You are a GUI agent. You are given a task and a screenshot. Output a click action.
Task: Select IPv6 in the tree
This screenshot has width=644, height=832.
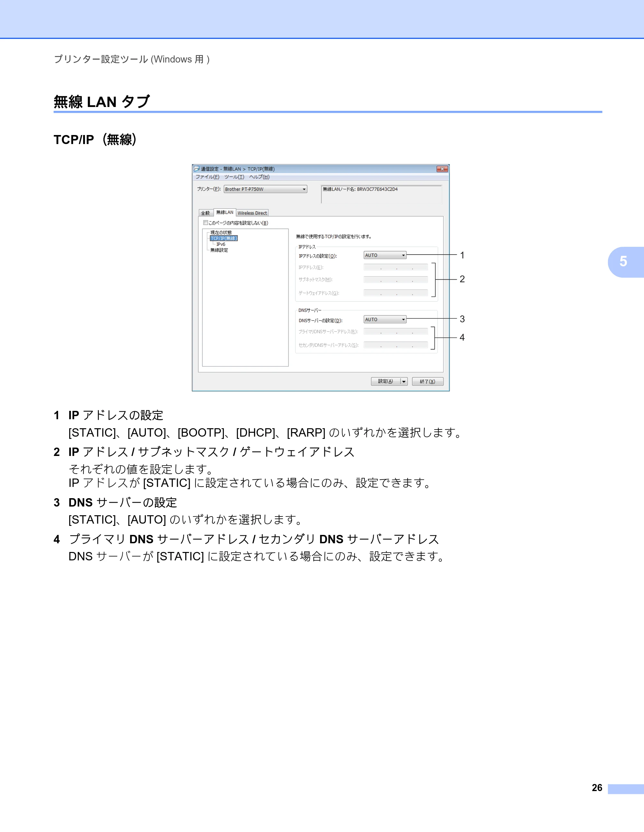pyautogui.click(x=221, y=244)
